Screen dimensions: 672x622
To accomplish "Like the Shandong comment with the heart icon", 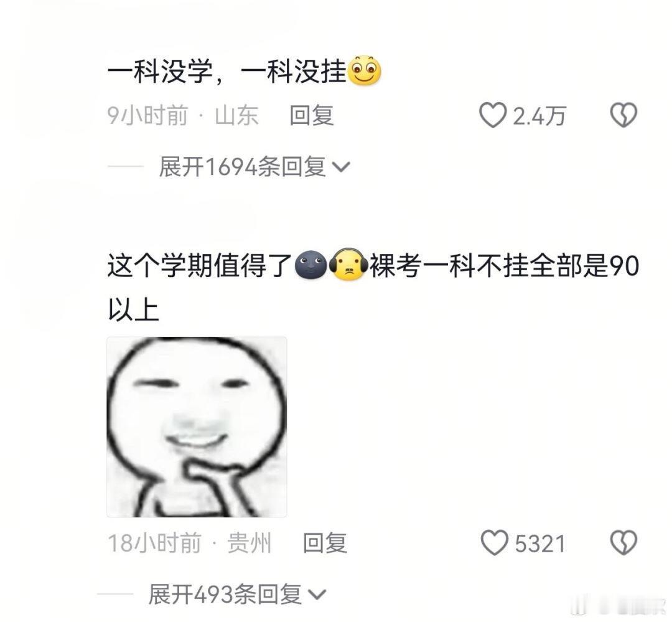I will point(492,115).
